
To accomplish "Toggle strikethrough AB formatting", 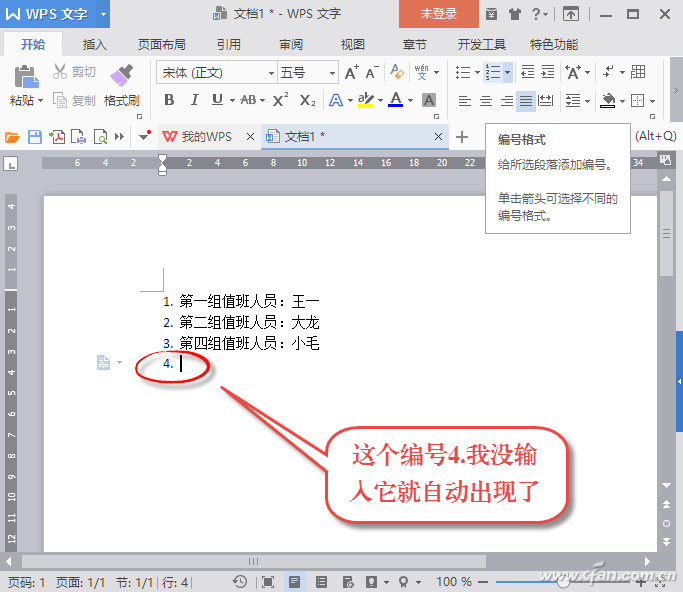I will [248, 100].
